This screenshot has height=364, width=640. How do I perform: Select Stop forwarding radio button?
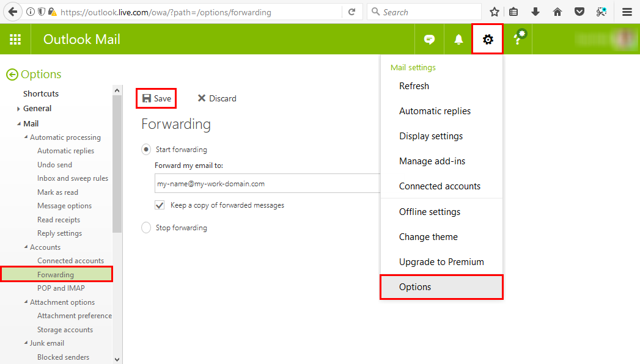(146, 228)
